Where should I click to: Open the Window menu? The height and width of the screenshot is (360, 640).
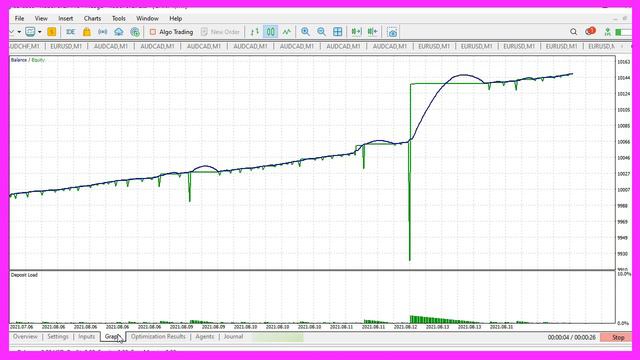pos(147,18)
